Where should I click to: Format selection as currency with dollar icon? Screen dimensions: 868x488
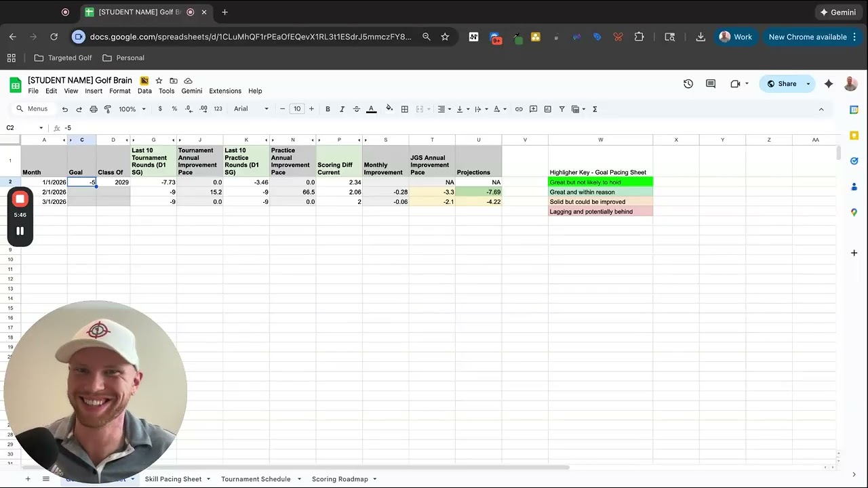(160, 109)
